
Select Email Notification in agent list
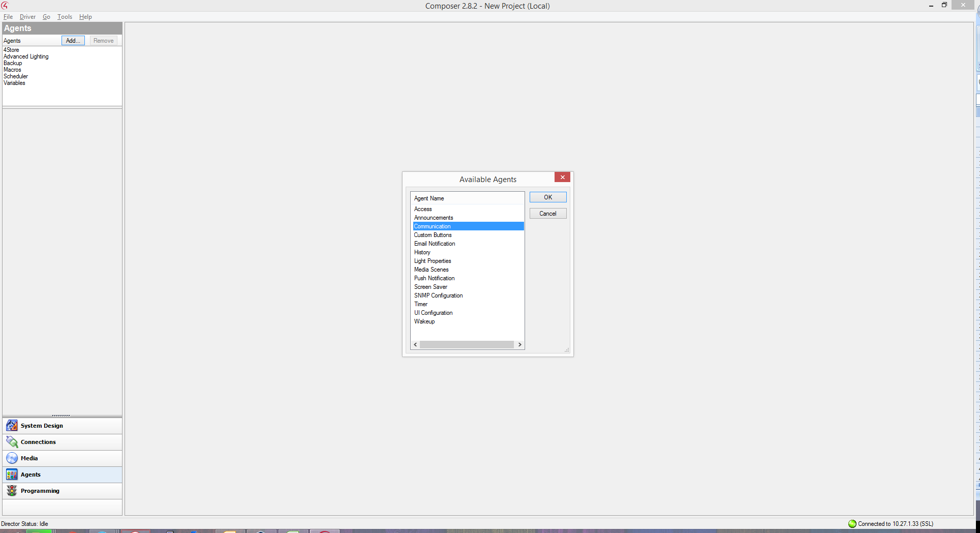[x=435, y=244]
